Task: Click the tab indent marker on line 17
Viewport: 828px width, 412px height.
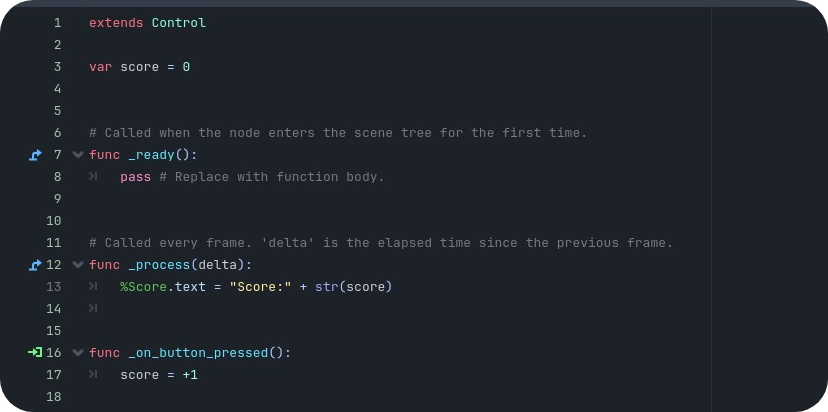Action: [93, 374]
